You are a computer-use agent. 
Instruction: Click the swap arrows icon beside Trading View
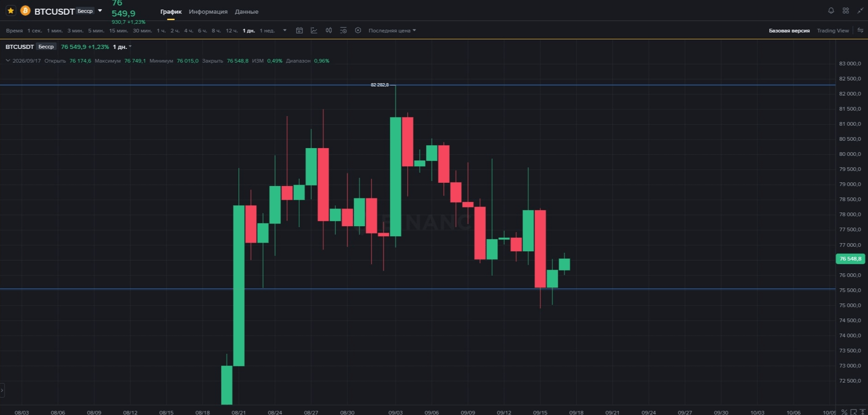(860, 31)
